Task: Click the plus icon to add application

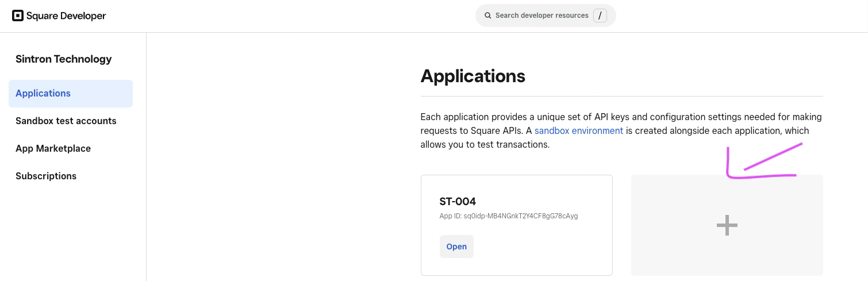Action: (727, 225)
